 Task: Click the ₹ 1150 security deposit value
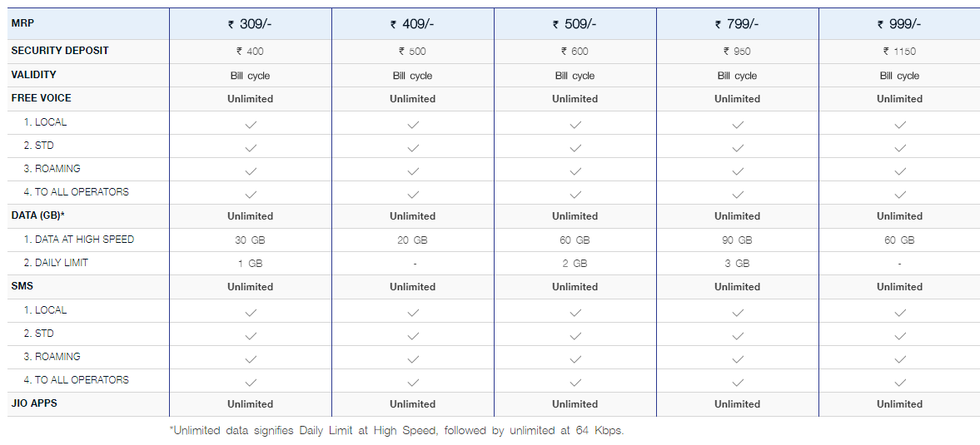[899, 52]
